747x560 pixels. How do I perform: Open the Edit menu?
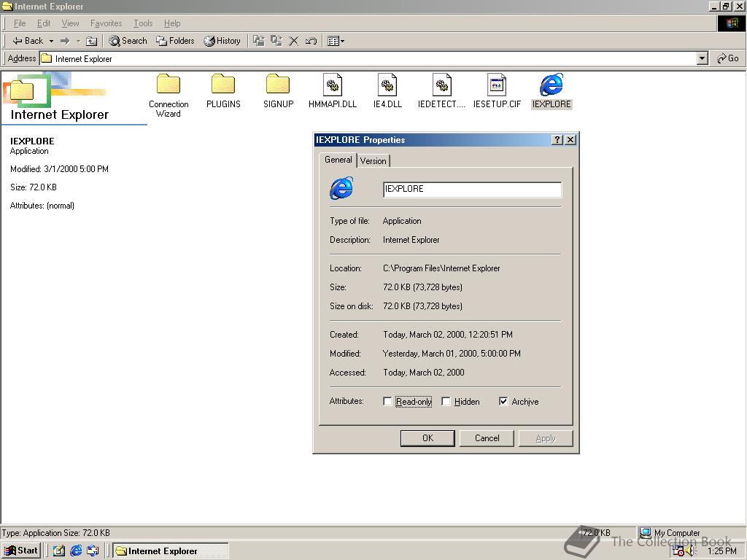pos(44,23)
